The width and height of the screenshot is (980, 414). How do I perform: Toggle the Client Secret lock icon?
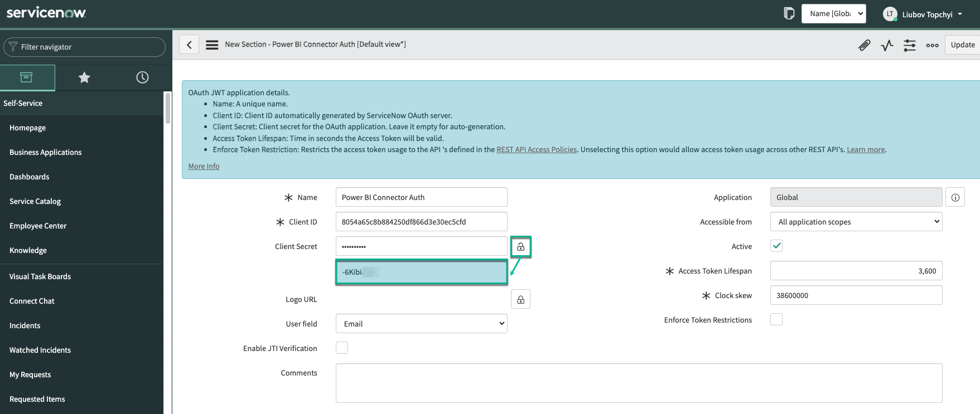coord(520,247)
